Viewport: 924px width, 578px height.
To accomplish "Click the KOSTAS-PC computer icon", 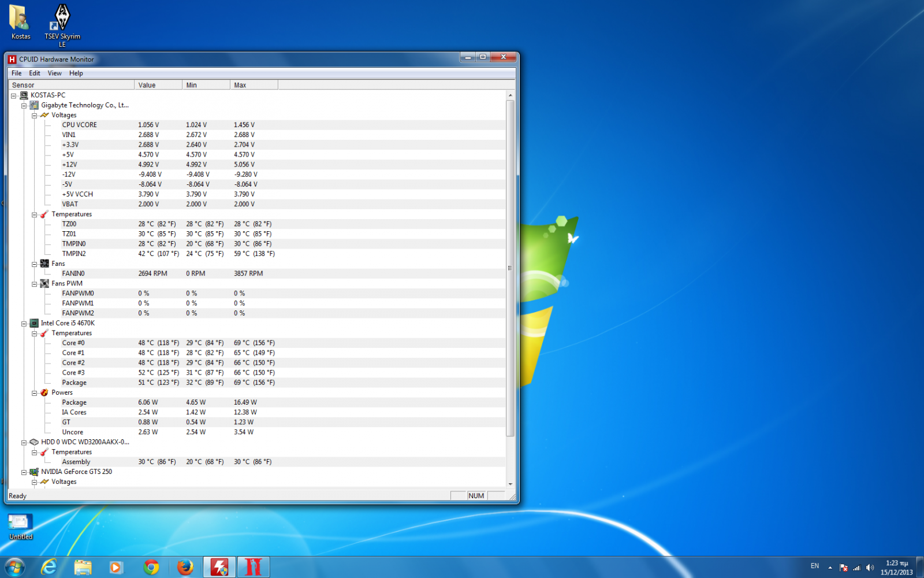I will click(x=24, y=95).
